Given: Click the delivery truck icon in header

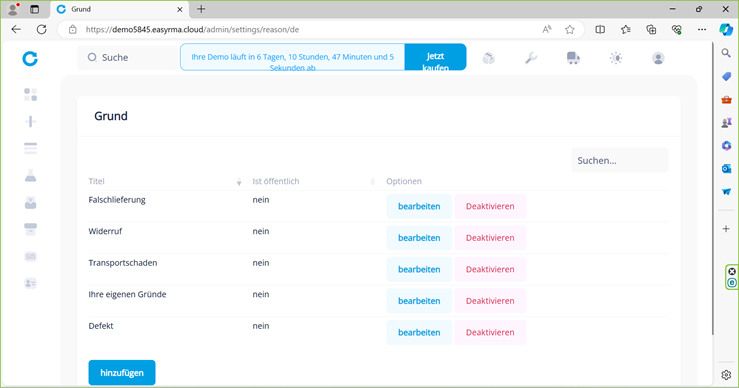Looking at the screenshot, I should pos(573,58).
